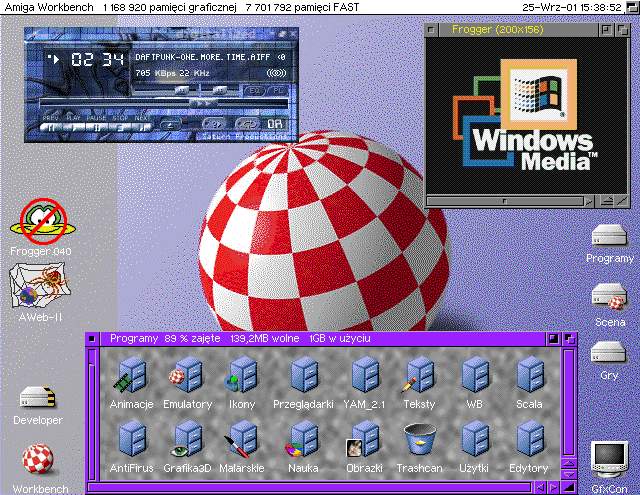The image size is (640, 495).
Task: Toggle shuffle mode in the audio player
Action: [x=215, y=123]
